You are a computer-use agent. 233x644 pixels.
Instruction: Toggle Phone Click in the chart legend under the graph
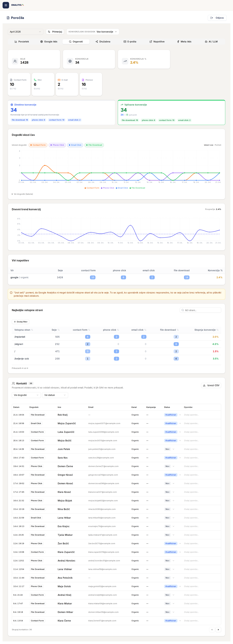pos(108,188)
